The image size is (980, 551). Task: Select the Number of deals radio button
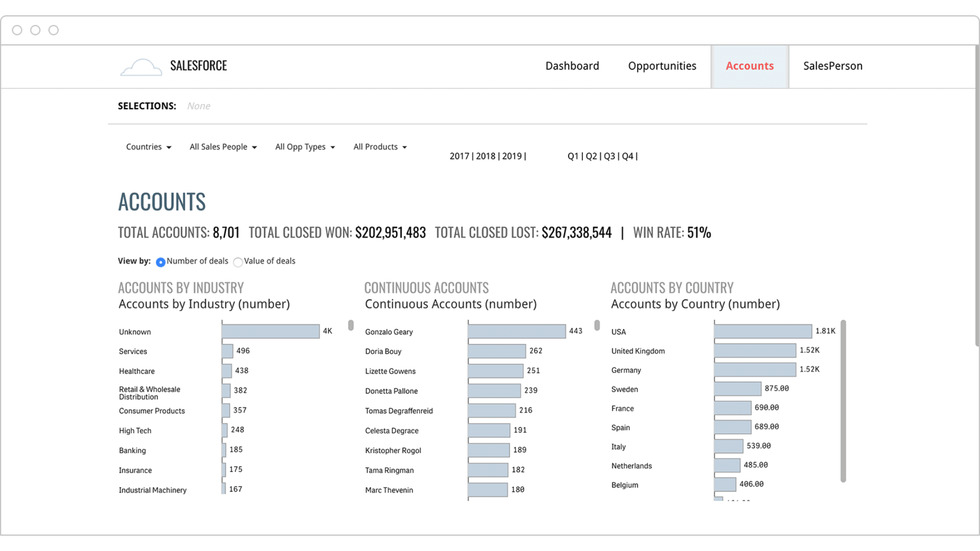[160, 262]
